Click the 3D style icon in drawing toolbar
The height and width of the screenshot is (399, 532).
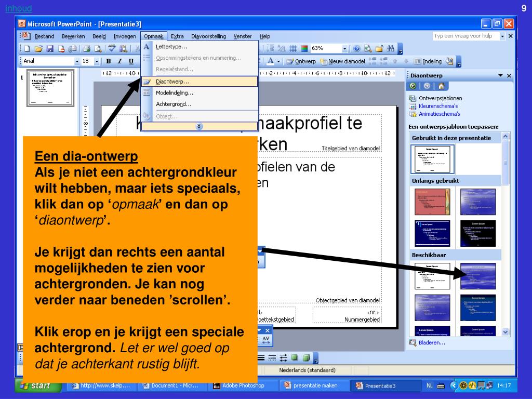307,357
